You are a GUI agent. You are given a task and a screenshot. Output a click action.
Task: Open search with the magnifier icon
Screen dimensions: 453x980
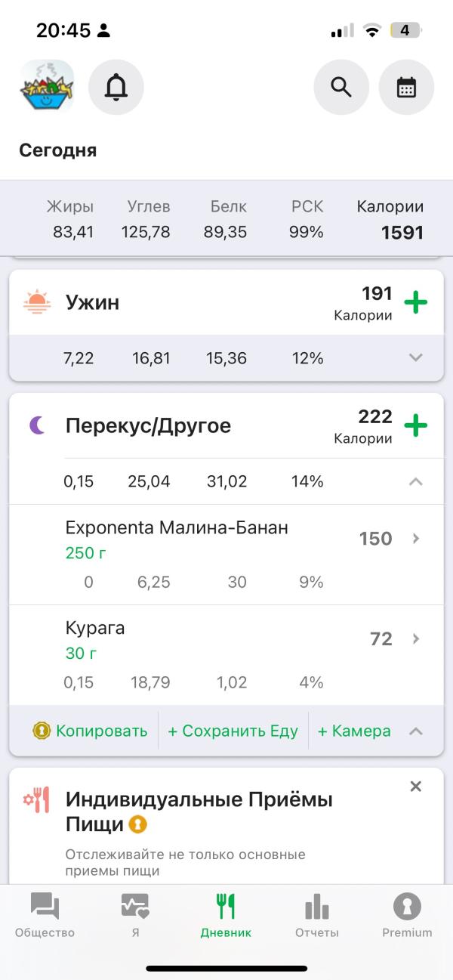[x=341, y=88]
